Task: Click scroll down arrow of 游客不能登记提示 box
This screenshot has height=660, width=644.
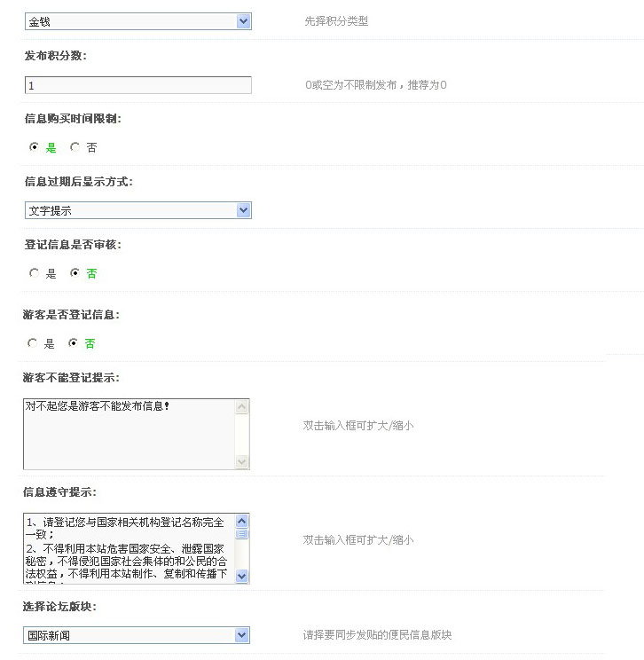Action: (x=241, y=461)
